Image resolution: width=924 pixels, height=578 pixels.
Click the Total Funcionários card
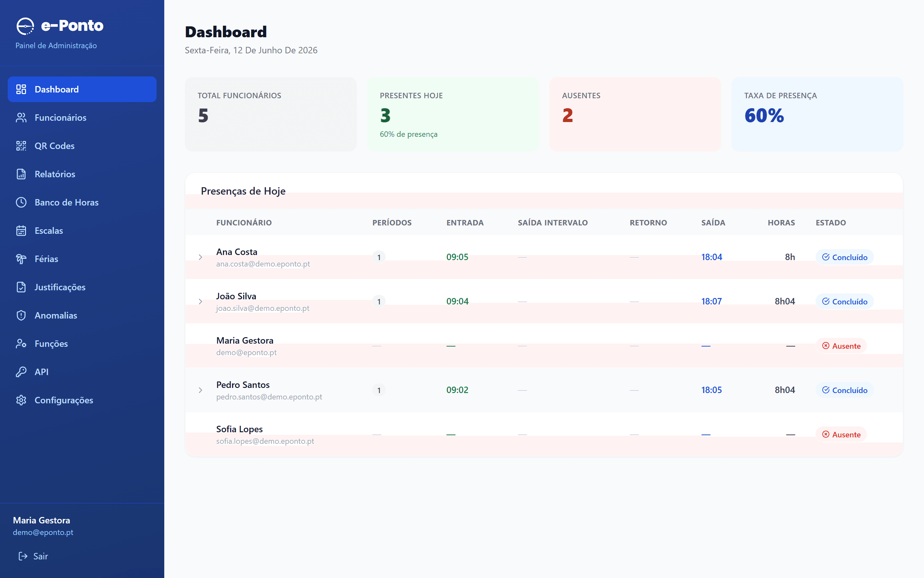[x=271, y=114]
